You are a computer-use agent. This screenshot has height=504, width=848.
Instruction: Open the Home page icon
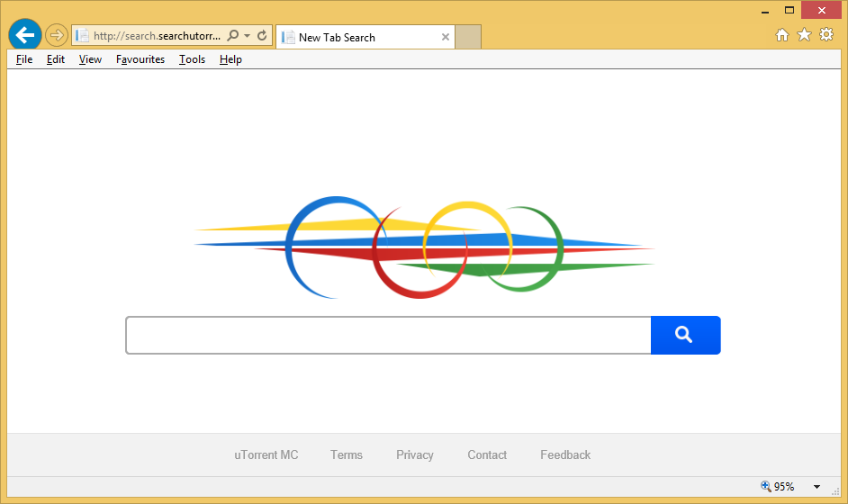coord(781,35)
